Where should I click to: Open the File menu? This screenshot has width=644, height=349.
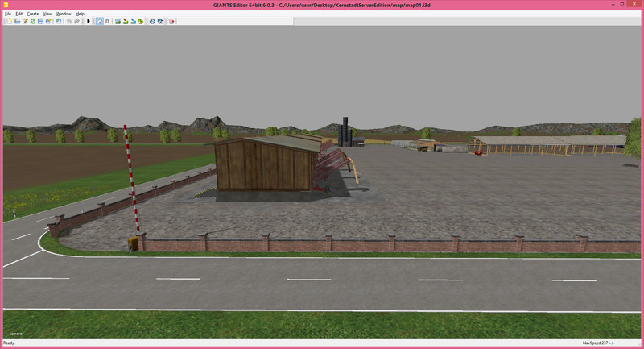tap(8, 14)
